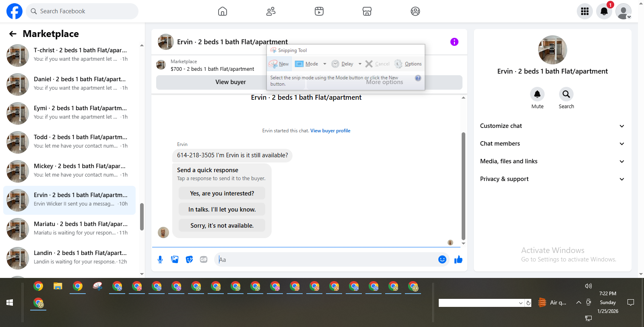Expand Media, files and links section

click(552, 161)
